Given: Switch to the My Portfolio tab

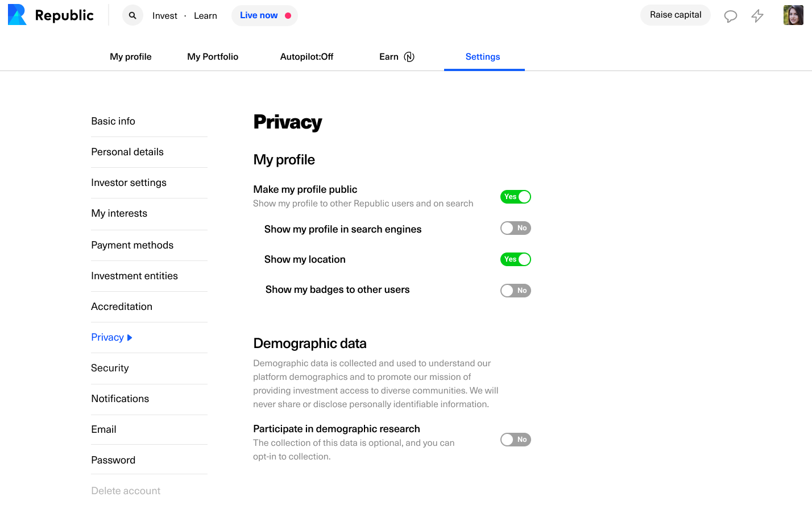Looking at the screenshot, I should 213,57.
